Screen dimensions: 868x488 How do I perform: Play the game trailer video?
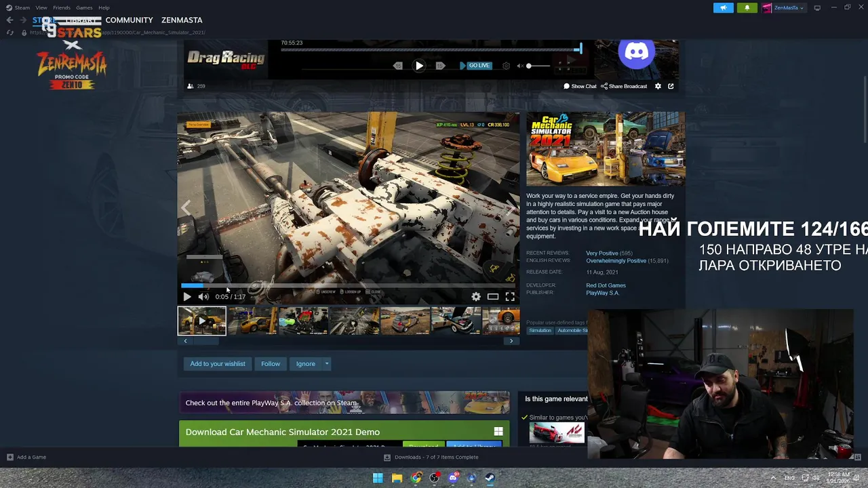tap(187, 297)
